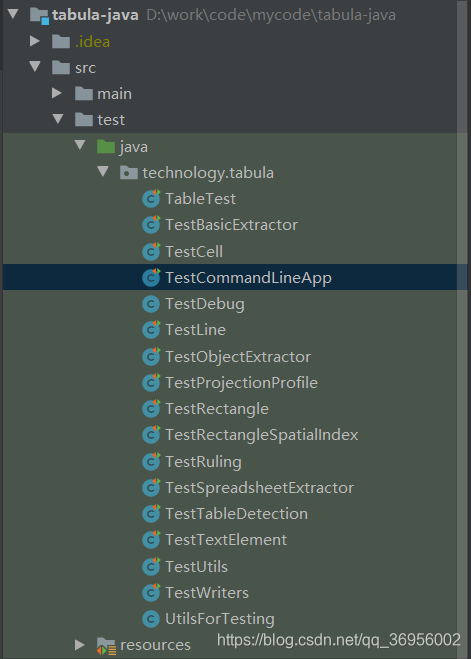Click the UtilsForTesting class icon
Image resolution: width=471 pixels, height=659 pixels.
click(151, 619)
